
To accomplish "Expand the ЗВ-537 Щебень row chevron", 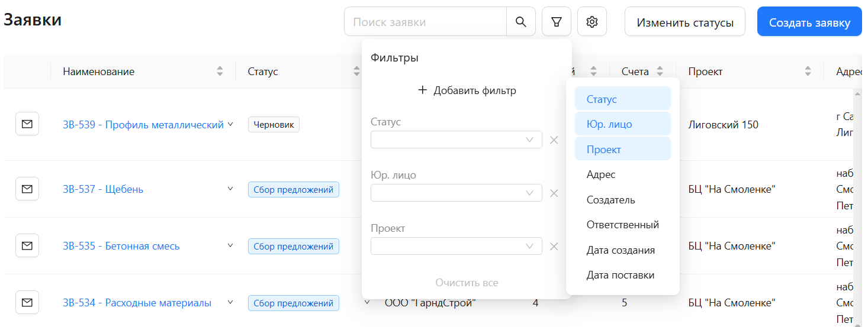I will pos(230,189).
